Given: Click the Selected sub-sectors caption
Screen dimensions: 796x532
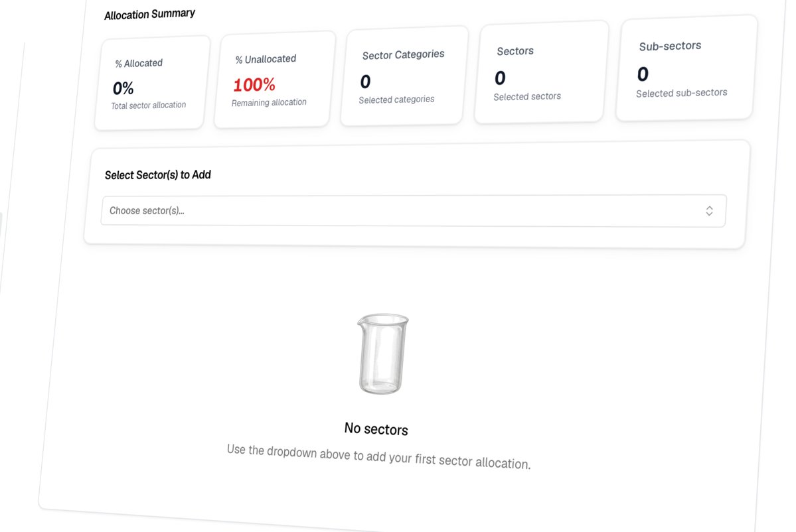Looking at the screenshot, I should tap(682, 94).
